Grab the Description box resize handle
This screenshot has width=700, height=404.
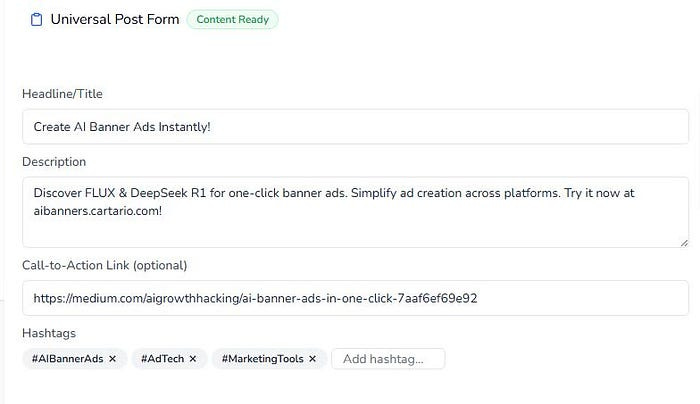(684, 242)
